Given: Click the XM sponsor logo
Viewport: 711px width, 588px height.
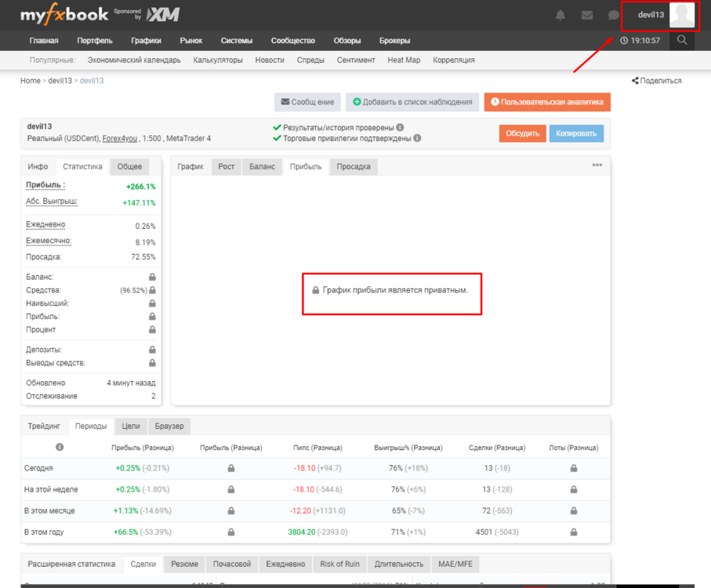Looking at the screenshot, I should pos(163,15).
